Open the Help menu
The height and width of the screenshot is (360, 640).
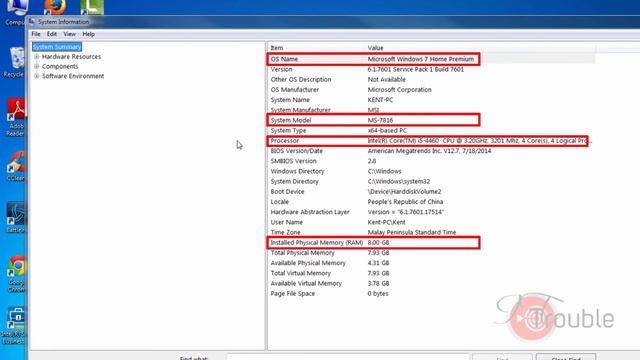[88, 34]
